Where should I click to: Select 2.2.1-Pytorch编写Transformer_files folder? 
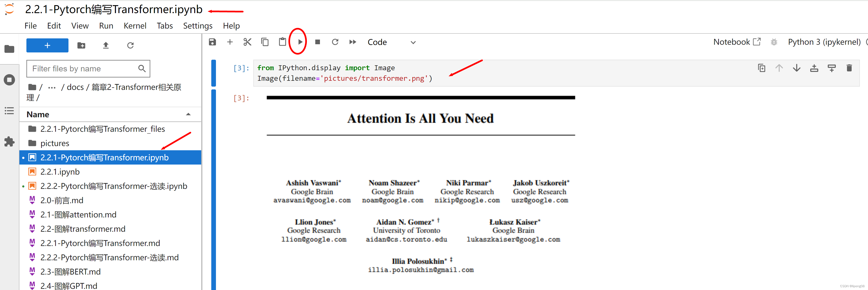click(111, 129)
